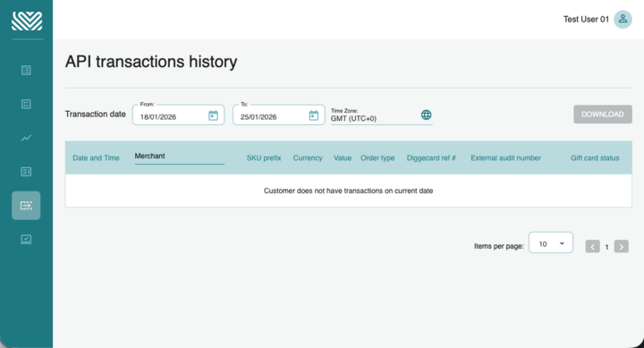The image size is (644, 348).
Task: Expand the Items per page dropdown
Action: pyautogui.click(x=550, y=242)
